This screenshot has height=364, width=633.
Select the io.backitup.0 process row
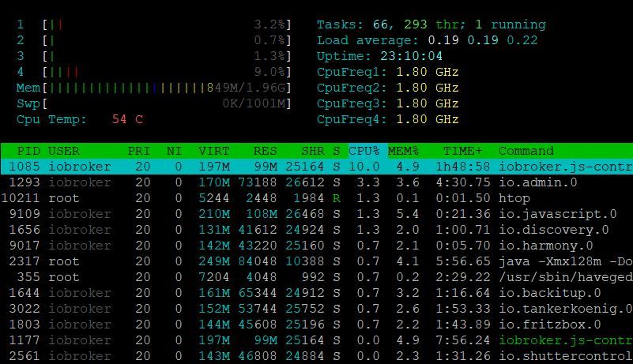tap(316, 293)
